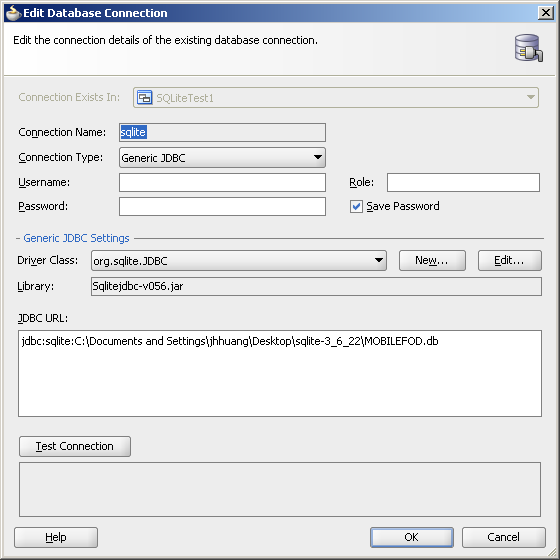Select the Role input field
This screenshot has width=560, height=560.
(463, 182)
